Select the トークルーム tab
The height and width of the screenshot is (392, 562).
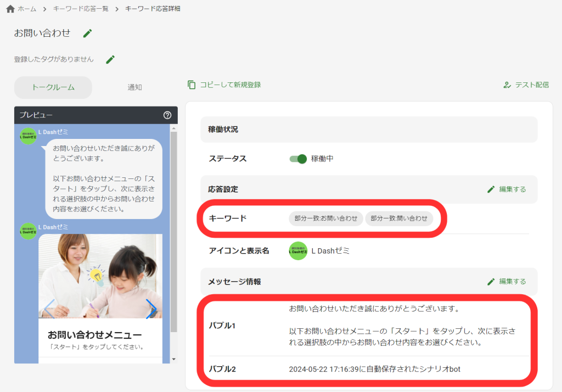tap(53, 87)
